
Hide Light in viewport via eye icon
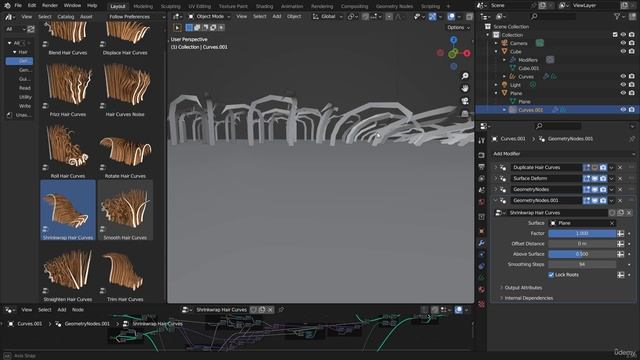pos(623,84)
